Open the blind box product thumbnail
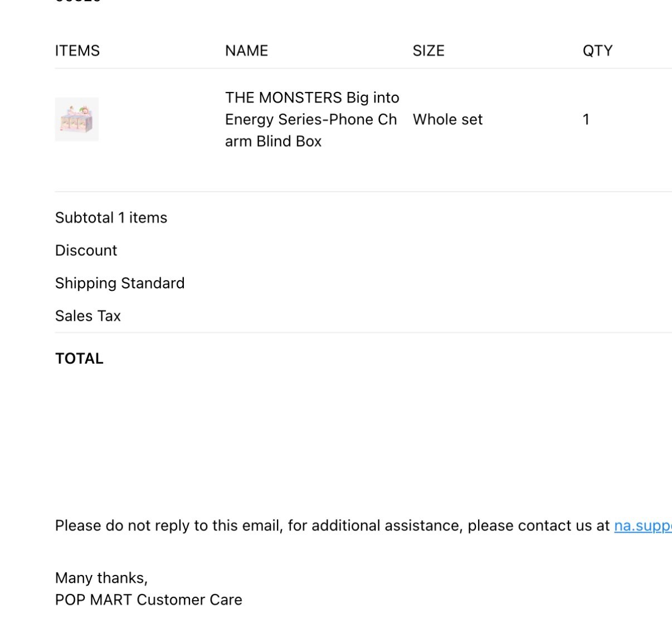This screenshot has width=672, height=619. pyautogui.click(x=77, y=119)
